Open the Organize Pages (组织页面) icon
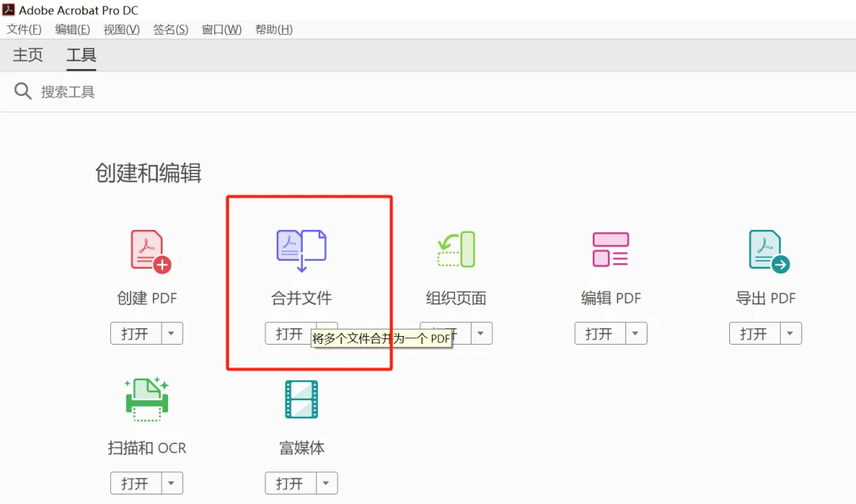The image size is (856, 504). coord(457,250)
